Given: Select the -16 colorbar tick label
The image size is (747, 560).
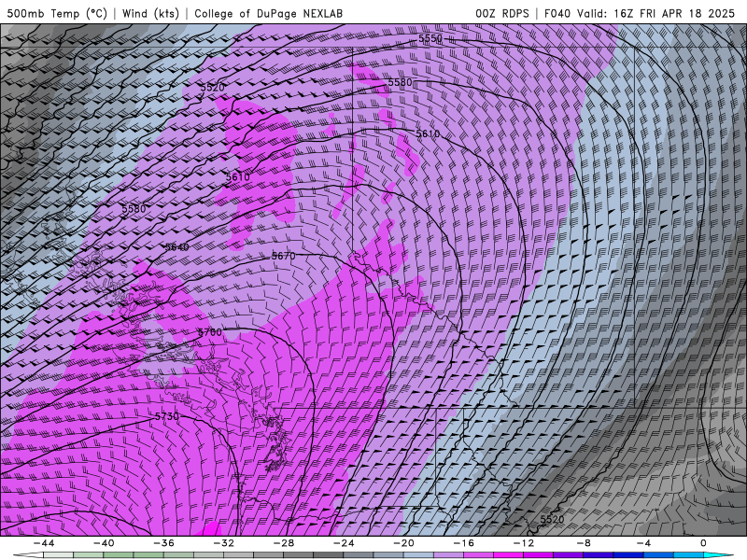Looking at the screenshot, I should click(x=464, y=543).
